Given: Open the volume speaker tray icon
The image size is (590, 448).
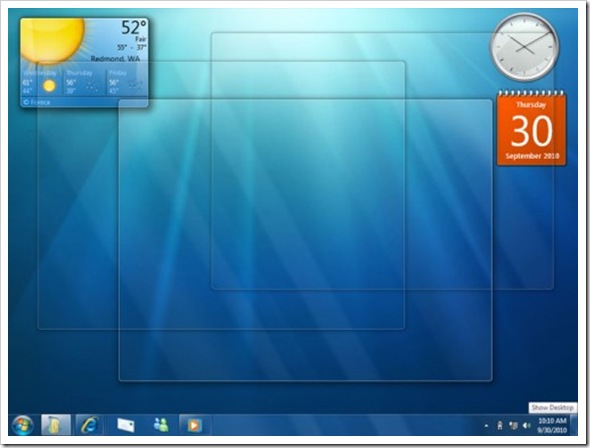Looking at the screenshot, I should 526,425.
